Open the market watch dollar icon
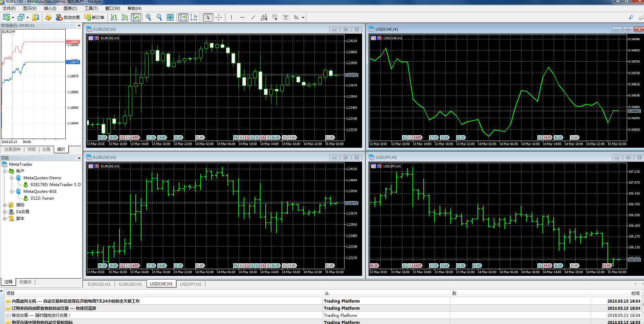Image resolution: width=644 pixels, height=324 pixels. point(36,17)
